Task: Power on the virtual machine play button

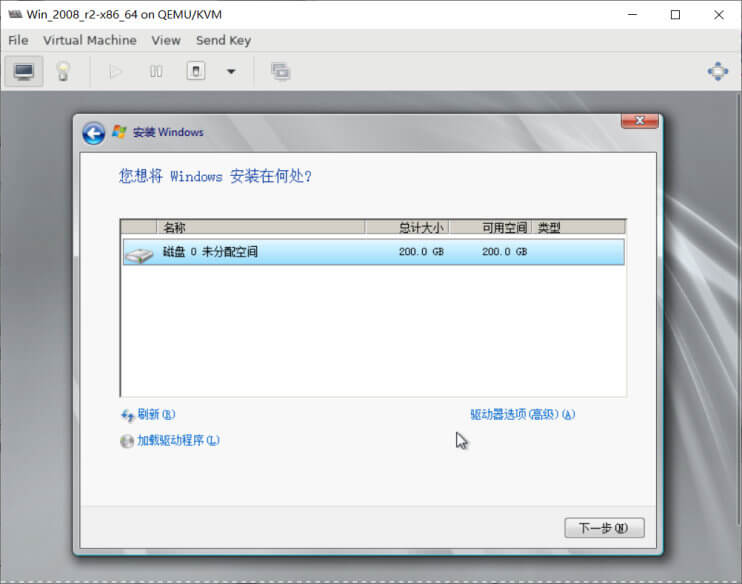Action: [115, 71]
